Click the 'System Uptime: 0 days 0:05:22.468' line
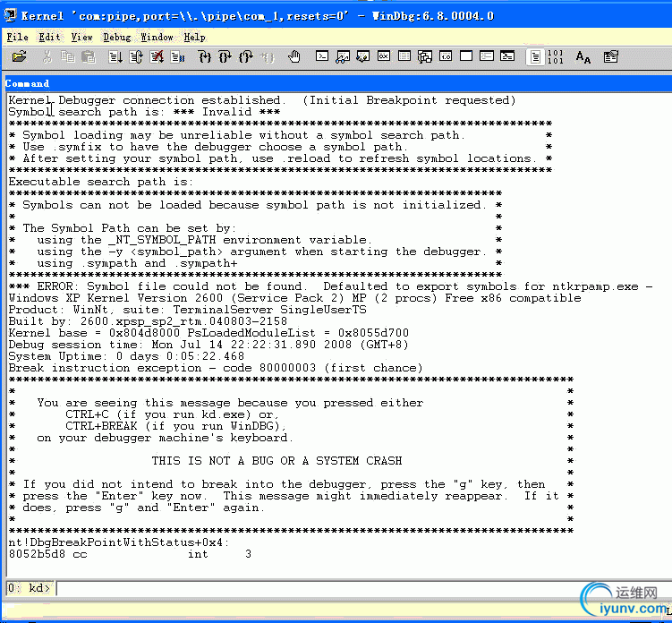The width and height of the screenshot is (672, 623). [x=126, y=356]
